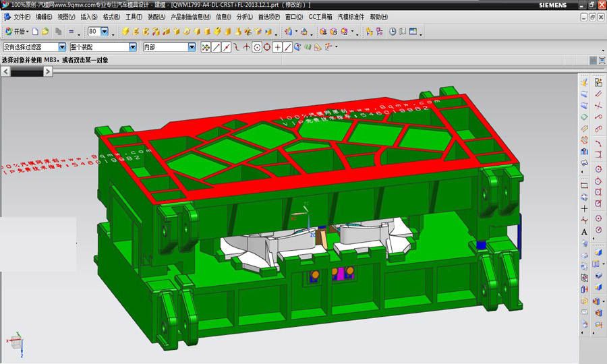Open the 文件 (File) menu
Viewport: 607px width, 364px height.
click(22, 17)
